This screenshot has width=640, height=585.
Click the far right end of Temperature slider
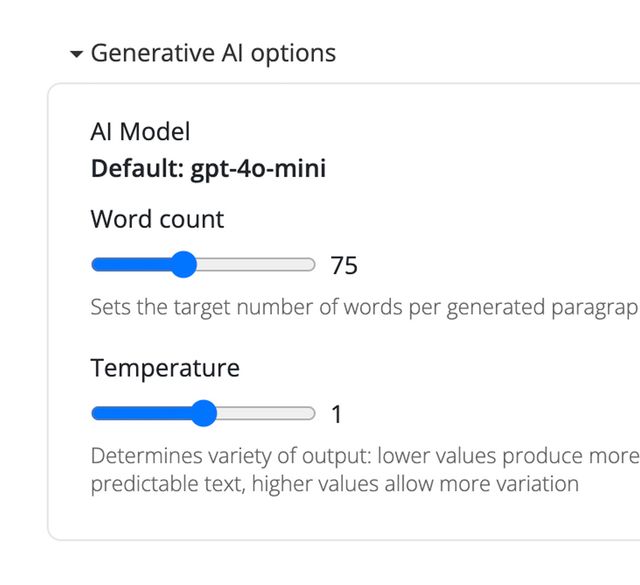pyautogui.click(x=313, y=413)
